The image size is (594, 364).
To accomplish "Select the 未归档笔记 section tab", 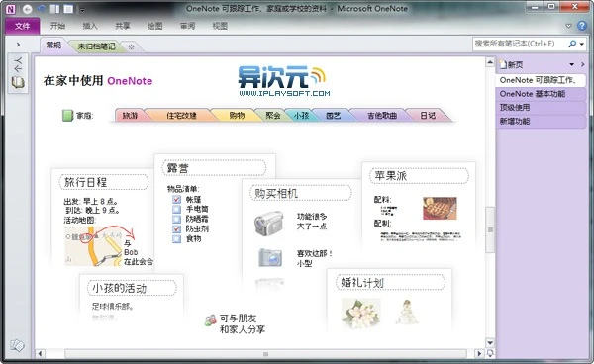I will pyautogui.click(x=96, y=46).
